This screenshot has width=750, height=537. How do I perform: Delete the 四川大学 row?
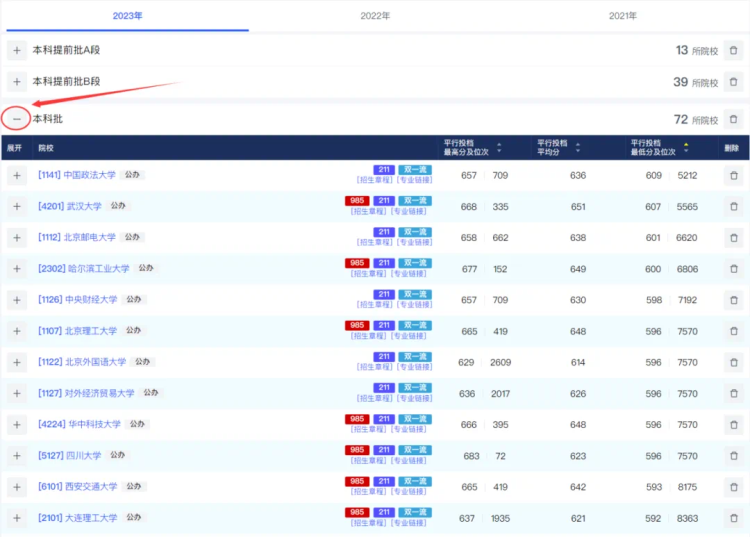point(734,456)
